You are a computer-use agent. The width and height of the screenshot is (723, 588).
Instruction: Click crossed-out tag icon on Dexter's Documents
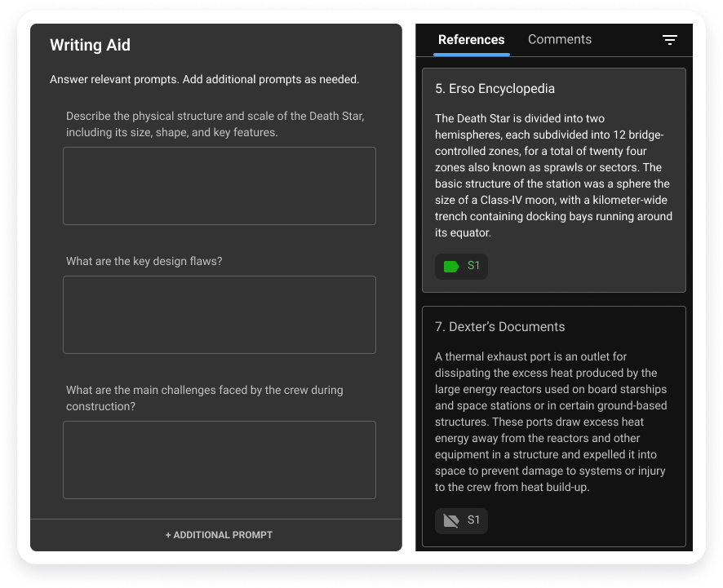(x=451, y=521)
